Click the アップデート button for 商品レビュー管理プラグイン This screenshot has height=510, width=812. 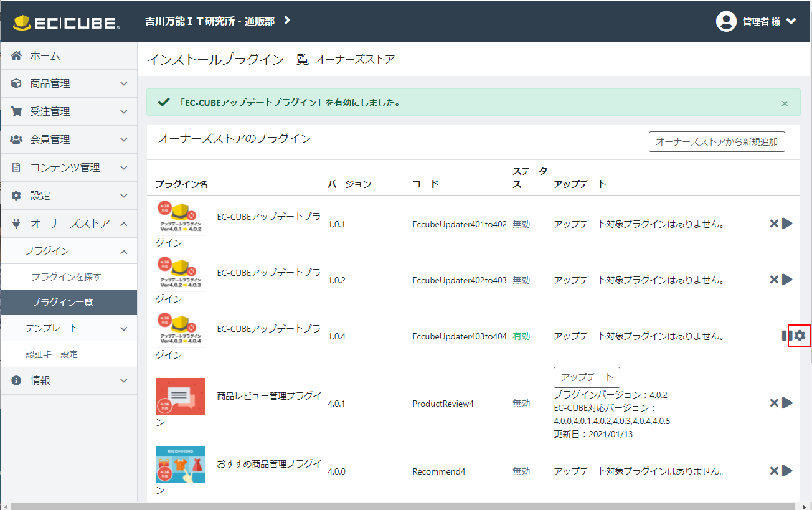[586, 377]
